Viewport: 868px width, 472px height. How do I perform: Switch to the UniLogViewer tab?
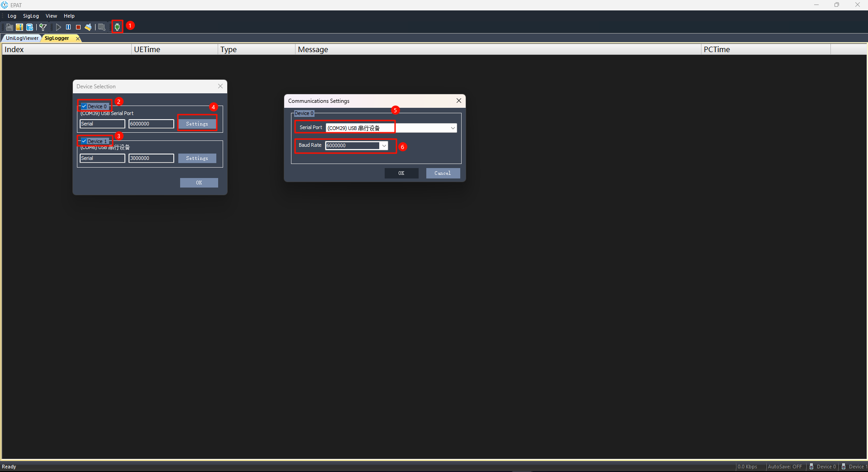[22, 38]
